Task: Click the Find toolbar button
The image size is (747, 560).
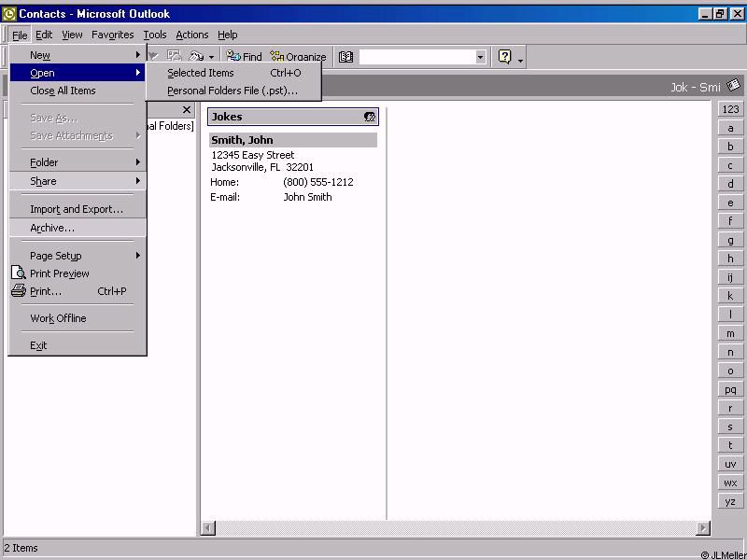Action: click(244, 57)
